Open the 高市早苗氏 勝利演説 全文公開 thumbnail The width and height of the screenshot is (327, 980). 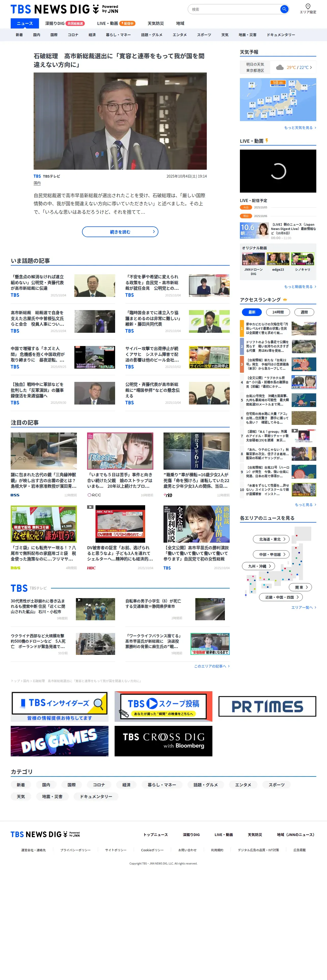tap(196, 524)
